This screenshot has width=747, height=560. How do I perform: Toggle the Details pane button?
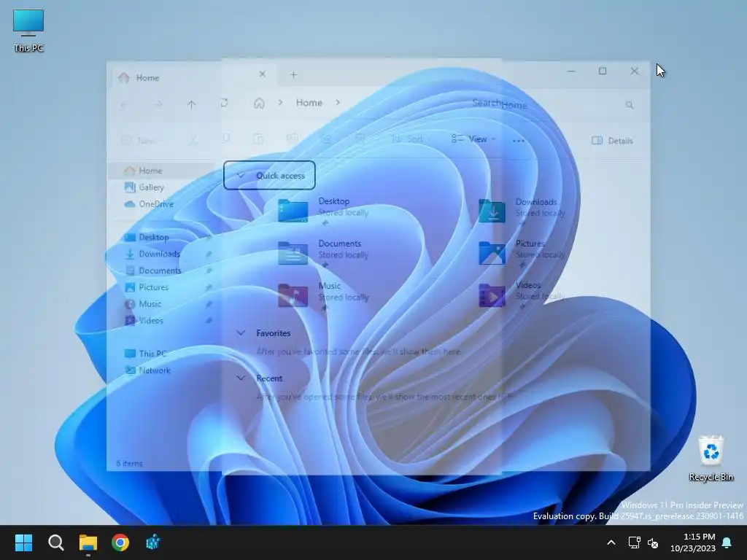[x=612, y=141]
